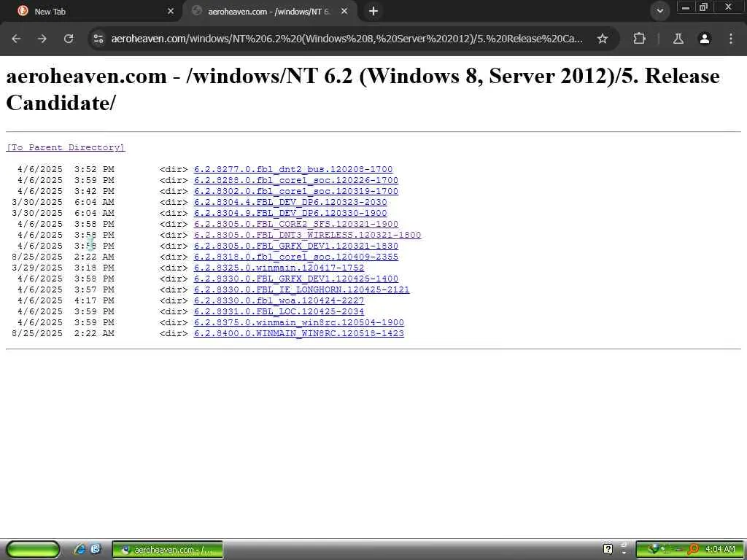Image resolution: width=747 pixels, height=560 pixels.
Task: Open 6.2.8302.0.fbl_core1_soc.120319-1700 folder
Action: tap(296, 191)
